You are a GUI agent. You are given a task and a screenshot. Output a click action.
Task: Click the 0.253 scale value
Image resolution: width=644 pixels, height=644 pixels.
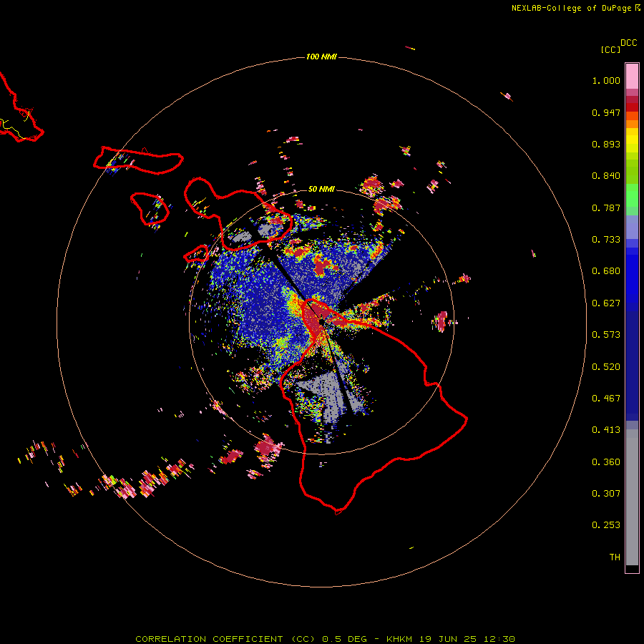point(606,525)
